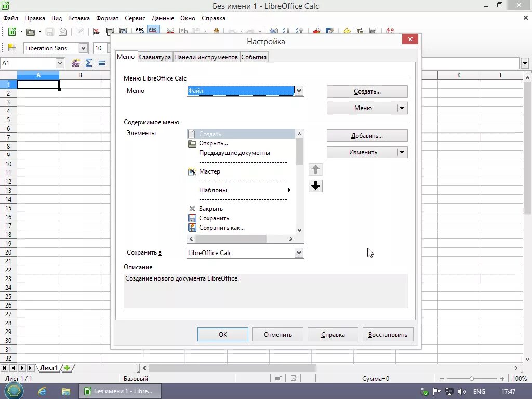The height and width of the screenshot is (399, 532).
Task: Click the Восстановить button
Action: click(388, 334)
